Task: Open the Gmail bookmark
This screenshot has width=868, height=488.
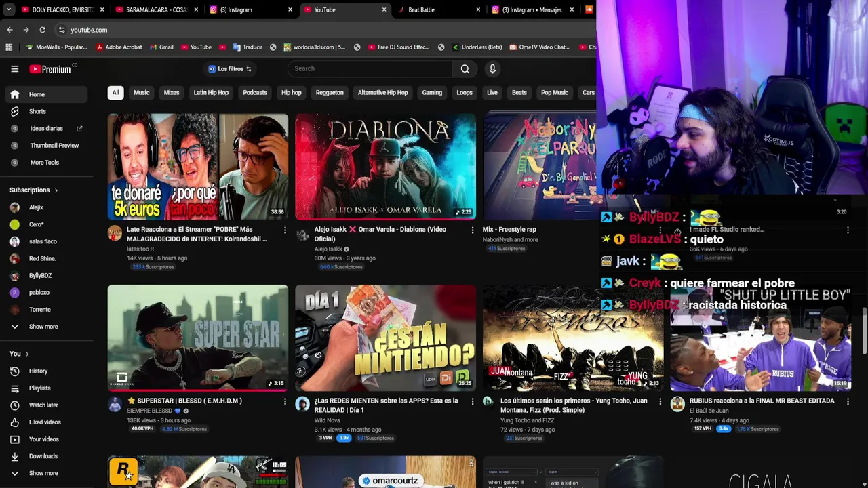Action: (161, 47)
